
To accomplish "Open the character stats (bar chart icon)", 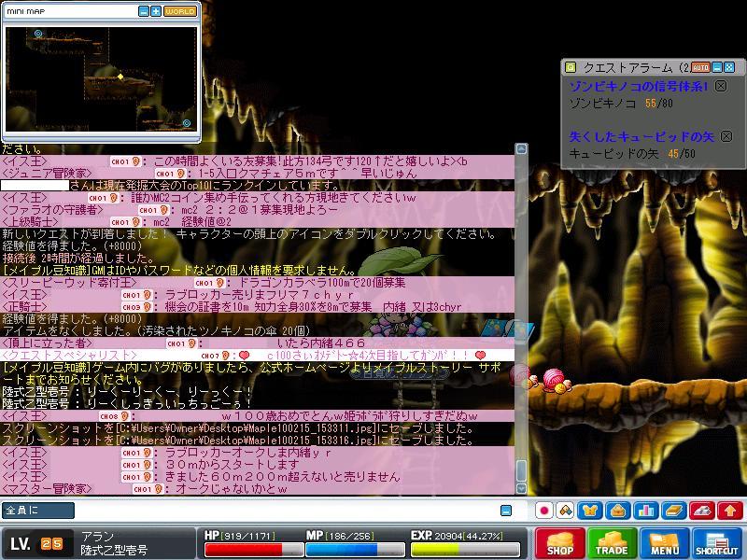I will coord(646,511).
